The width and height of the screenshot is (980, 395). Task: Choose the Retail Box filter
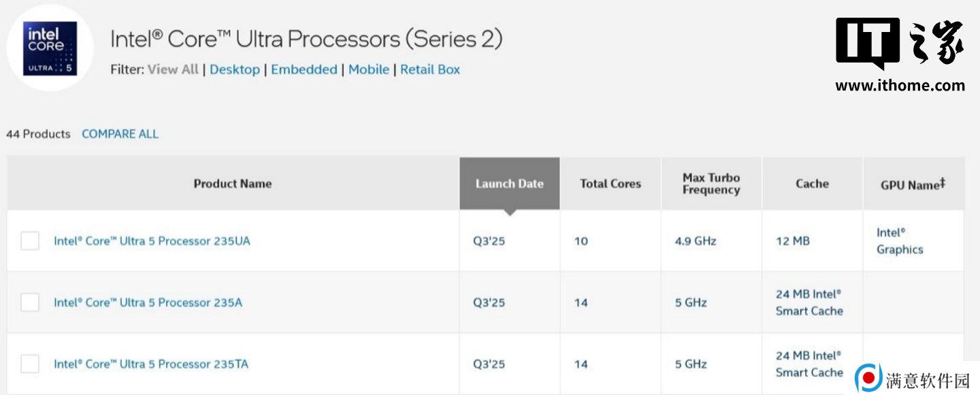coord(429,69)
